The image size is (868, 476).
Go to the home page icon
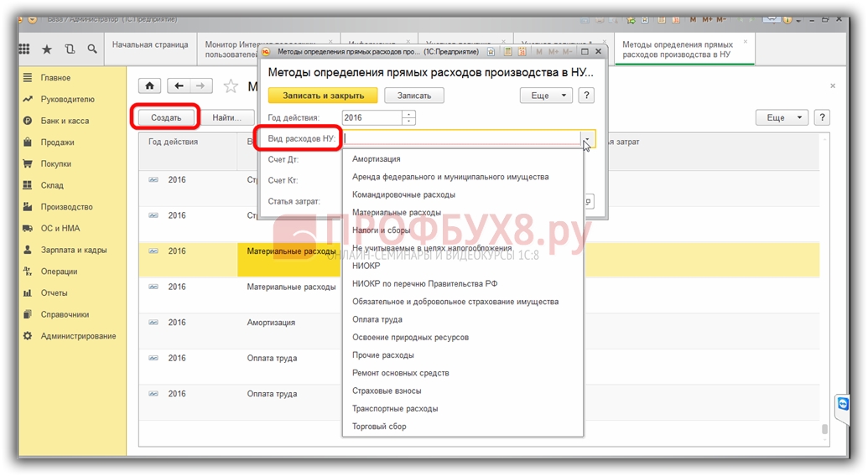pos(149,85)
